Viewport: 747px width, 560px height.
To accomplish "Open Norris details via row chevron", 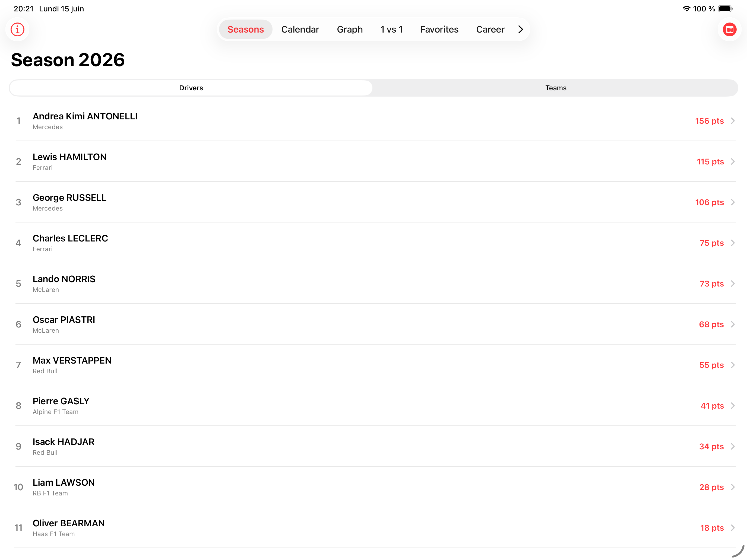I will pos(733,284).
